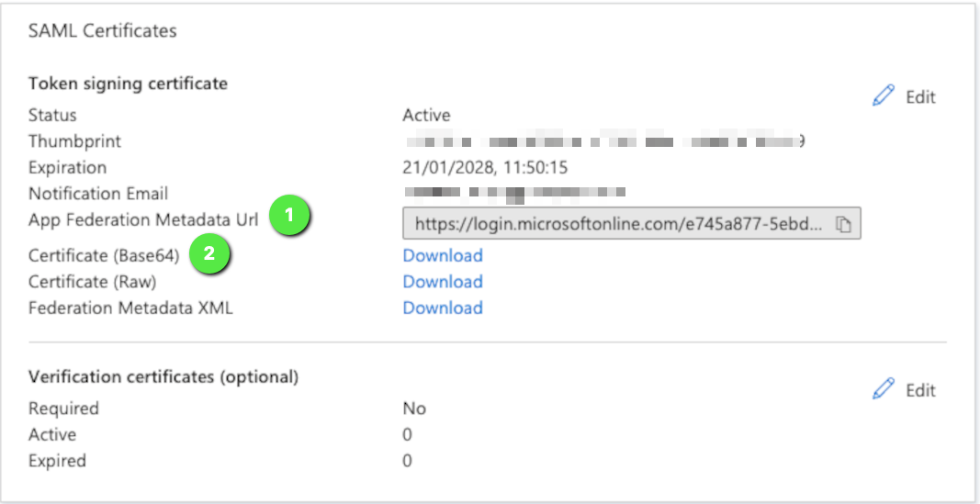
Task: Click the Edit text for Verification certificates
Action: [920, 390]
